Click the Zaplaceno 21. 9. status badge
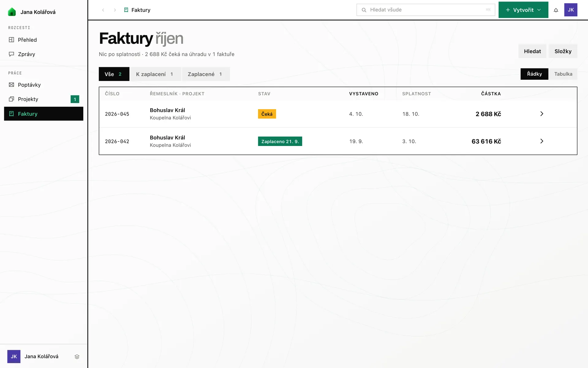 [x=280, y=141]
